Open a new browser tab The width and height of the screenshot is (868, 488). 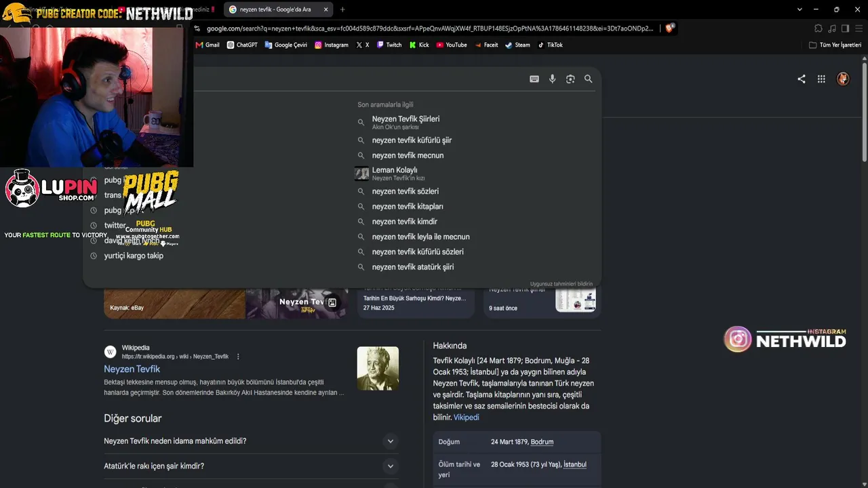pos(342,9)
